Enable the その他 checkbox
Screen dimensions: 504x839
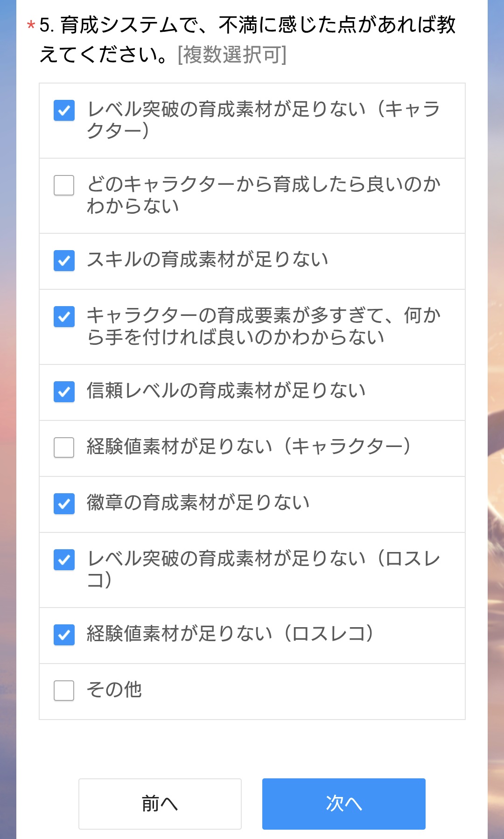tap(64, 691)
